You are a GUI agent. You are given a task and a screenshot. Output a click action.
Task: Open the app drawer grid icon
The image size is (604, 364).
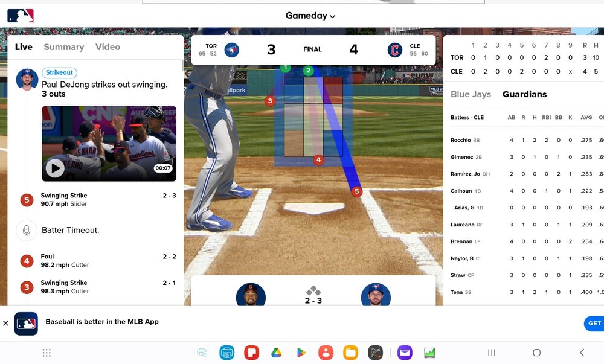coord(47,353)
